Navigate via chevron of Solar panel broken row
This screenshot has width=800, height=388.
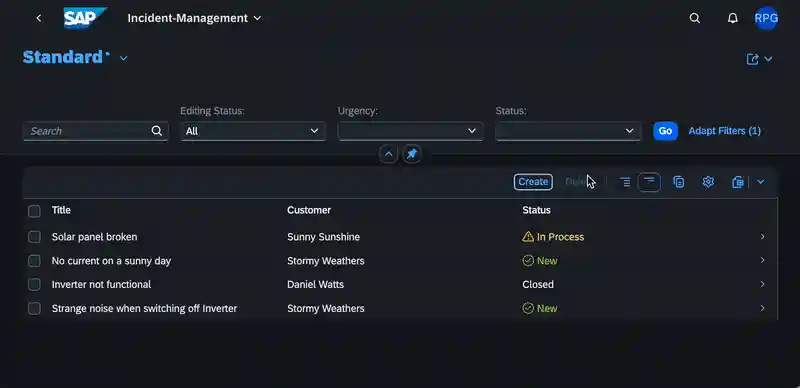763,237
